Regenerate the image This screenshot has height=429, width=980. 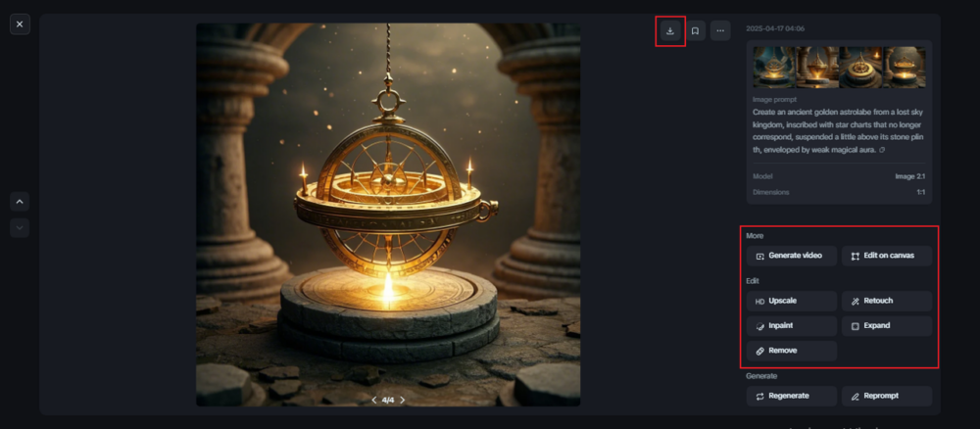pos(791,396)
